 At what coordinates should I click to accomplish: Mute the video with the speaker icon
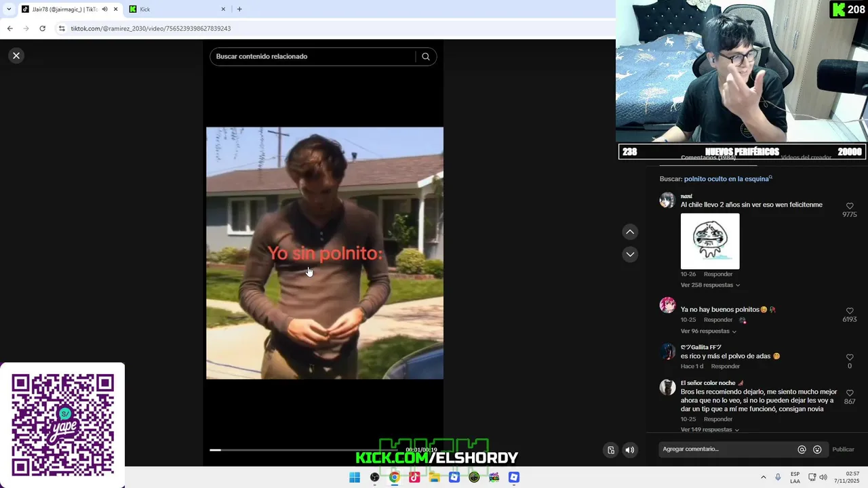(630, 450)
